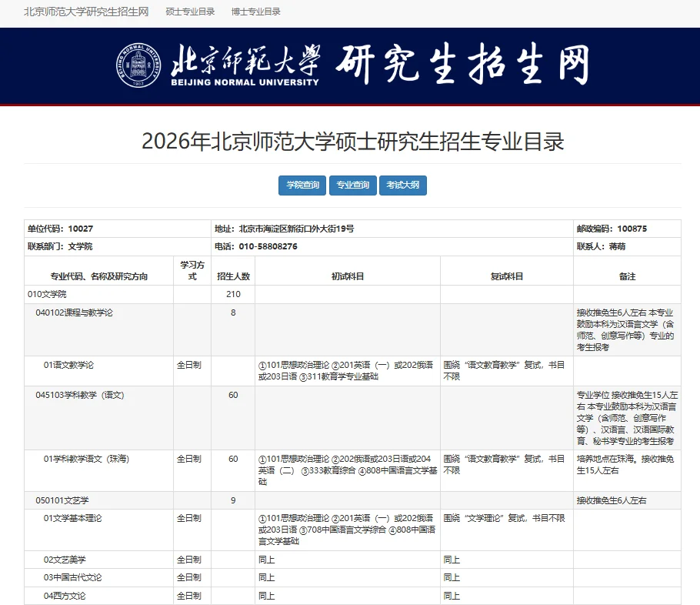Click exam subjects containing 708中国语言文学综合
Image resolution: width=700 pixels, height=605 pixels.
(x=346, y=530)
